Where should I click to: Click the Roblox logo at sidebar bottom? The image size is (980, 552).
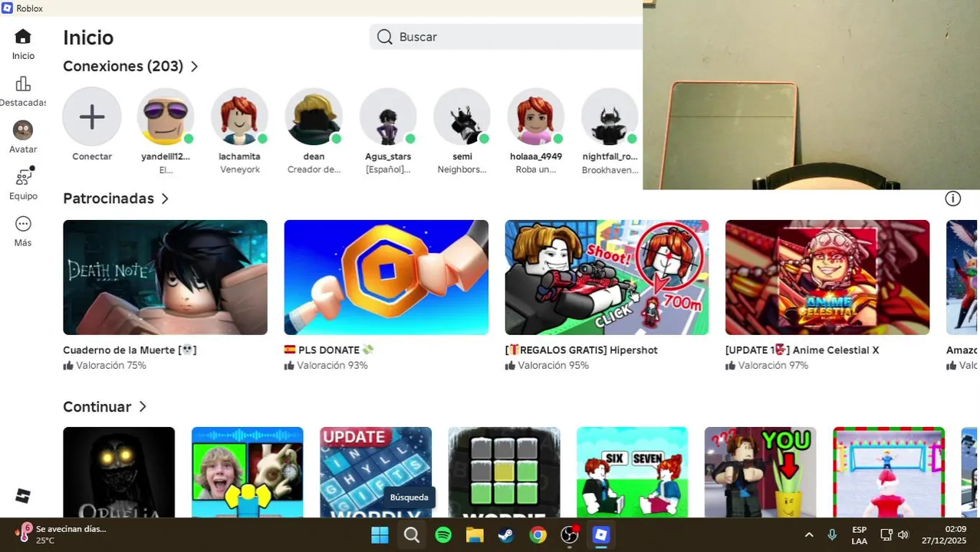point(23,496)
